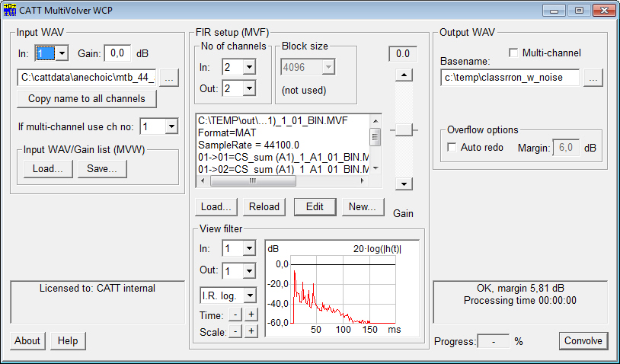Click the browse button beside output Basename field
The image size is (620, 364).
tap(594, 78)
